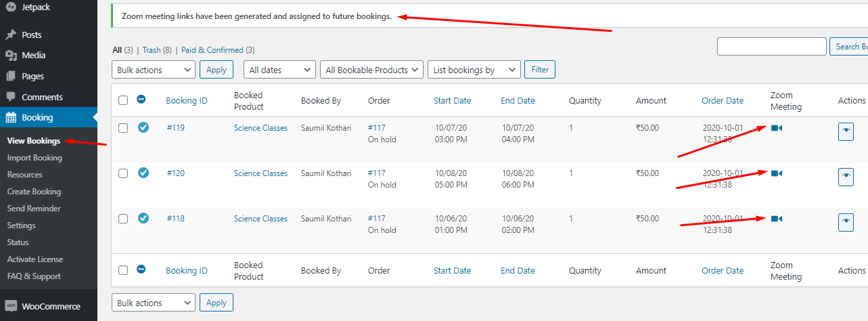868x321 pixels.
Task: Click view eye icon for booking #118
Action: pyautogui.click(x=846, y=222)
